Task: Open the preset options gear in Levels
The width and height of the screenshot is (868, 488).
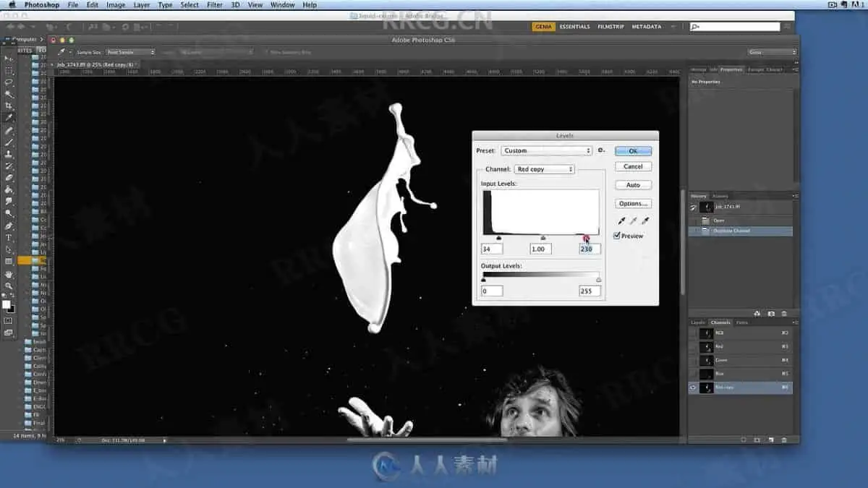Action: [x=601, y=150]
